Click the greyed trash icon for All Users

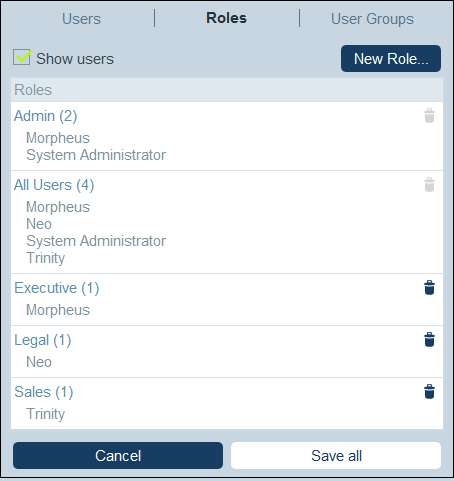click(x=429, y=185)
